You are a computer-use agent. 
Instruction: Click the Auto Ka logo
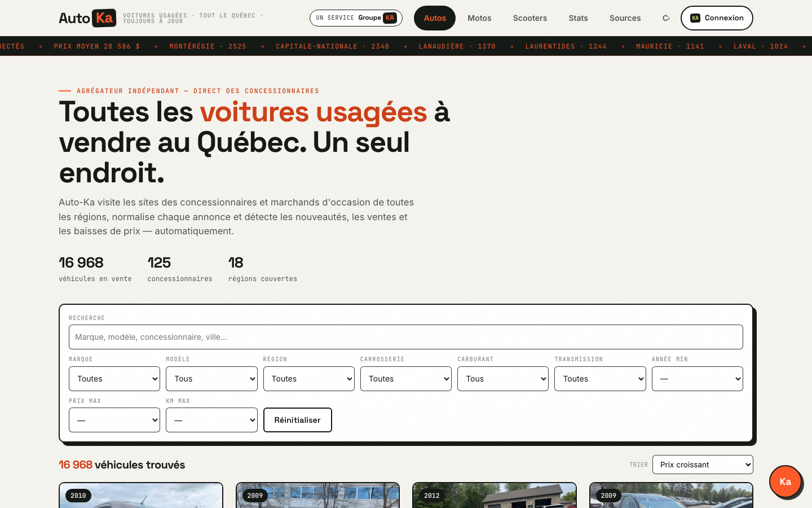[x=88, y=18]
